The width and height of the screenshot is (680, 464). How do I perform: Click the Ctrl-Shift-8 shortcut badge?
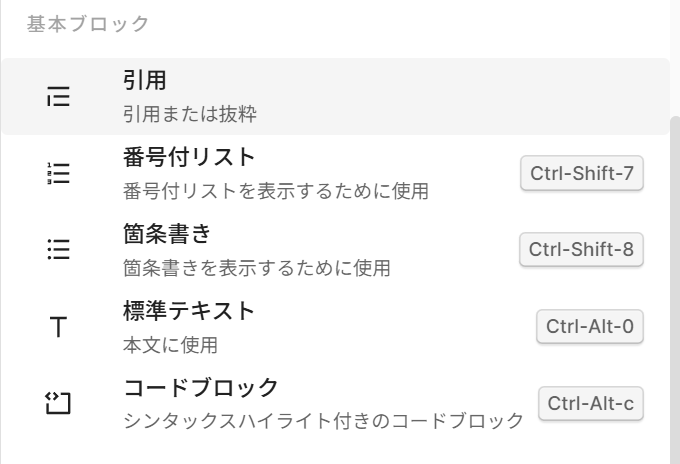582,250
